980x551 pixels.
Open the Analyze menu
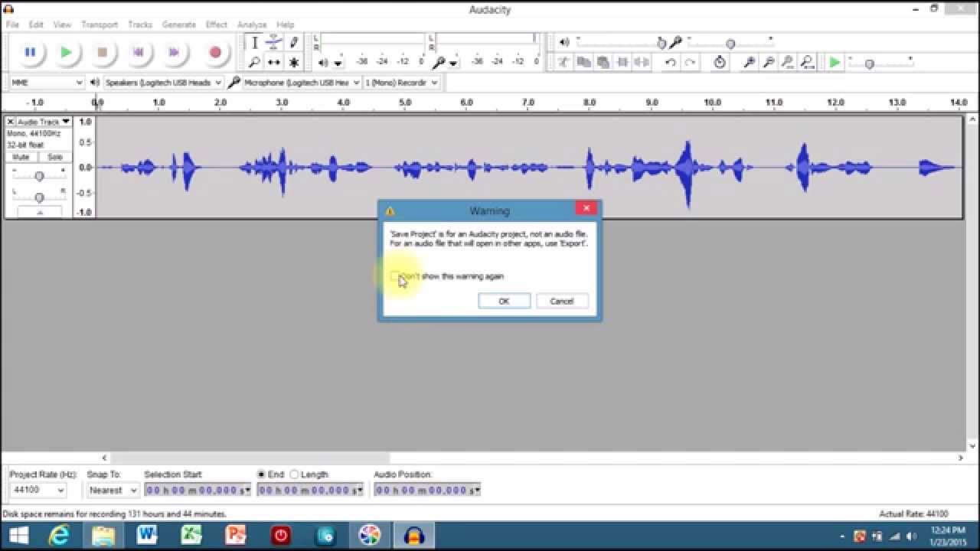click(252, 24)
